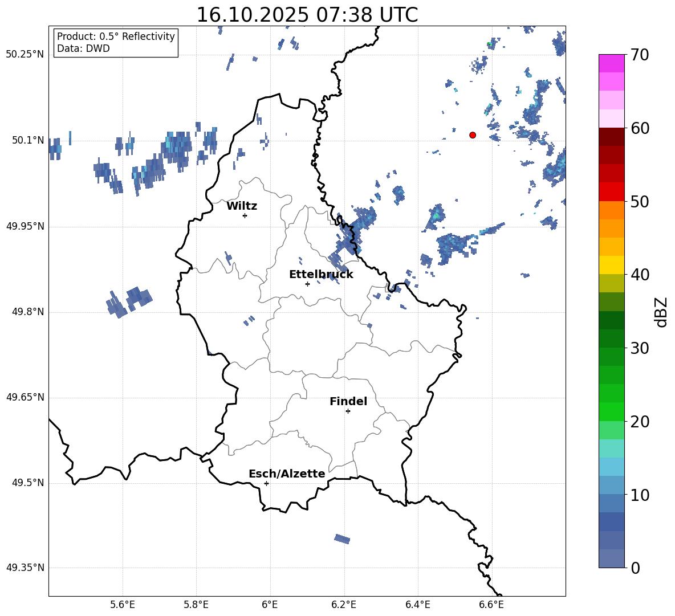
Task: Click the red dot radar site marker
Action: pos(473,135)
